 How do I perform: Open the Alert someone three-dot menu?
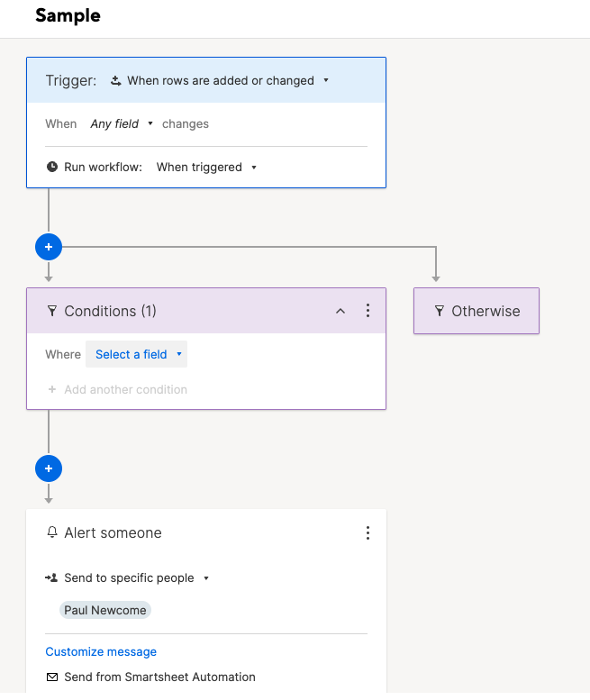click(368, 532)
